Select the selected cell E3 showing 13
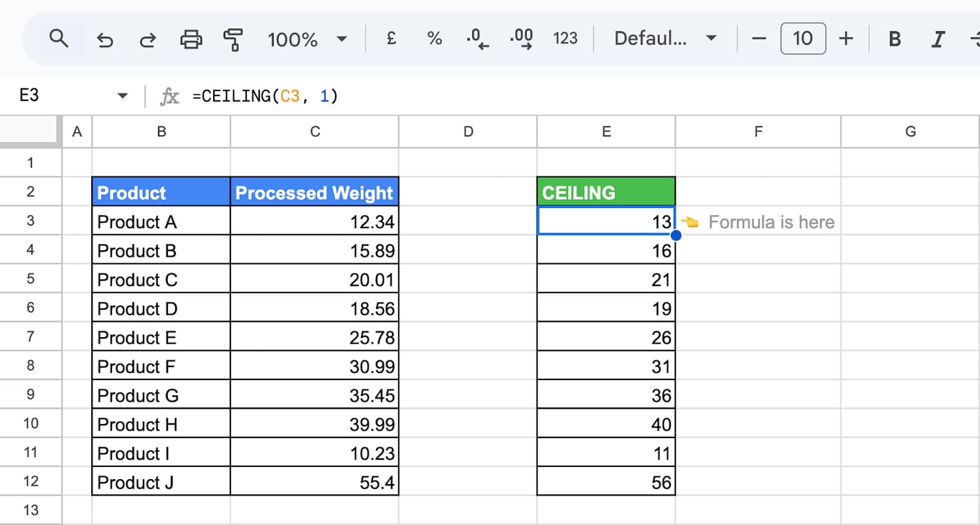980x525 pixels. [606, 221]
